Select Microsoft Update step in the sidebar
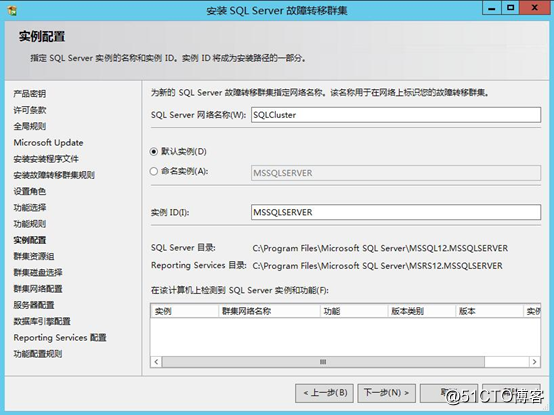The height and width of the screenshot is (415, 554). click(x=48, y=143)
